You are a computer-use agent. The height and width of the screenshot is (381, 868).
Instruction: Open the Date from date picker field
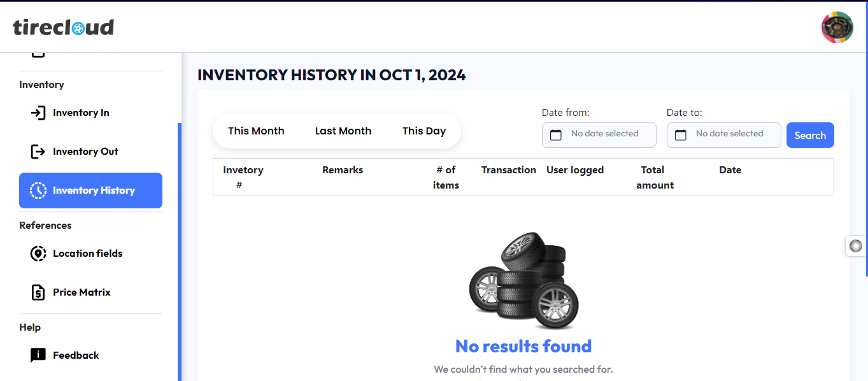[604, 134]
